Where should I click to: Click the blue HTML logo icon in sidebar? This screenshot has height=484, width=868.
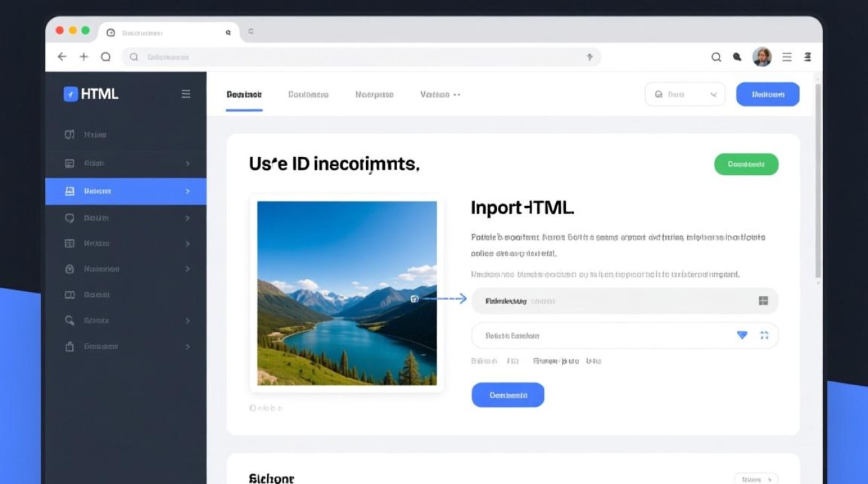click(x=71, y=94)
